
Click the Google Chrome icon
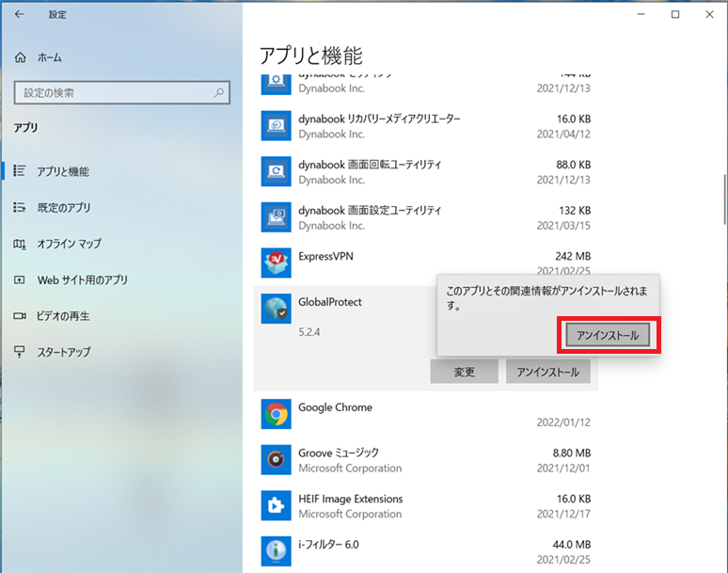pos(275,414)
